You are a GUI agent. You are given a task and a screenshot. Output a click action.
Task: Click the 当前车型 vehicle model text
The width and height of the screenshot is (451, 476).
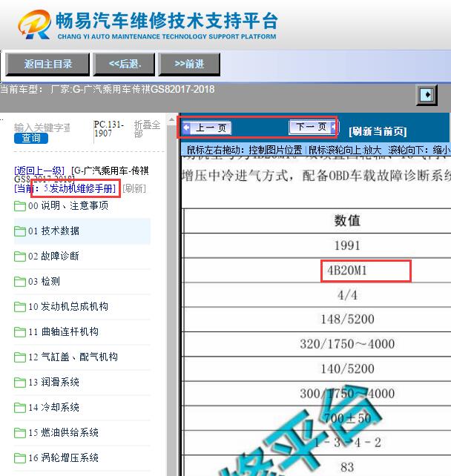108,90
